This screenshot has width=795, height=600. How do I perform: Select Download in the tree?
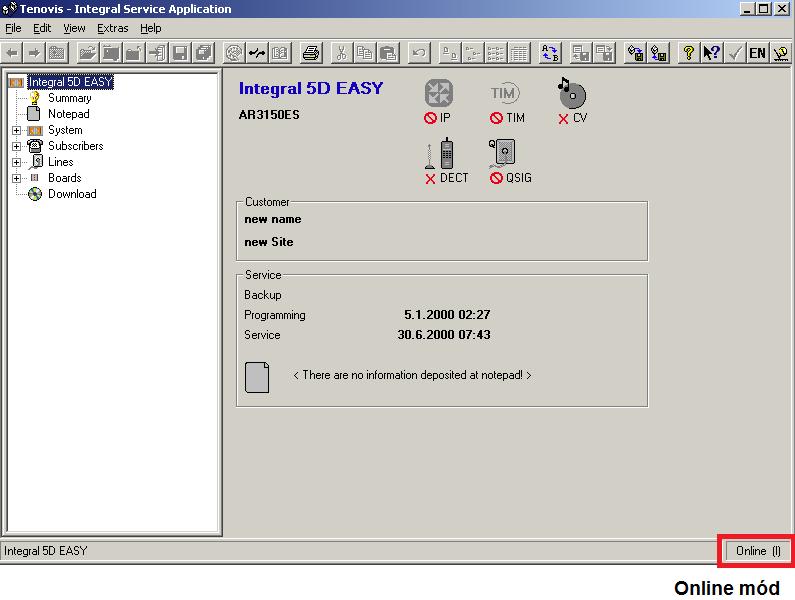[72, 194]
